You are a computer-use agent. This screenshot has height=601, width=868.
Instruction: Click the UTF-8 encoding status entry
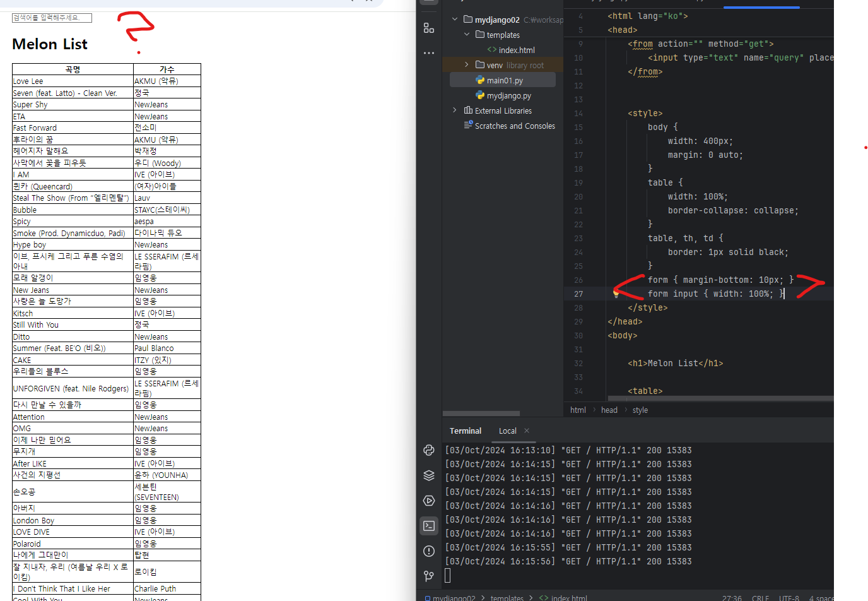789,598
